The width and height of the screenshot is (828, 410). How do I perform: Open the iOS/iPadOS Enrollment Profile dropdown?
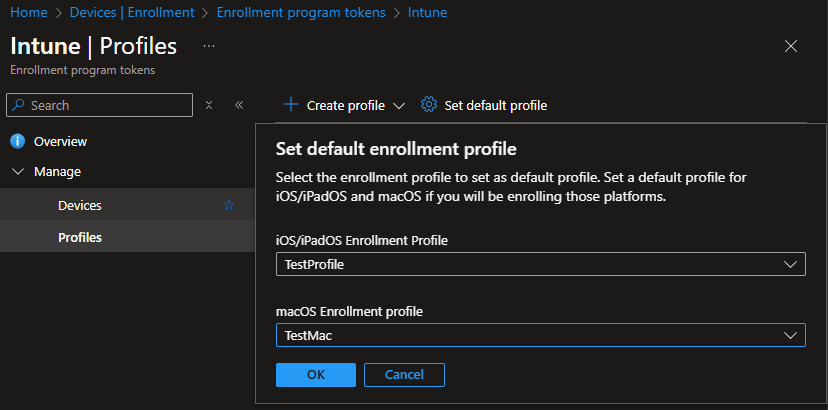(540, 264)
